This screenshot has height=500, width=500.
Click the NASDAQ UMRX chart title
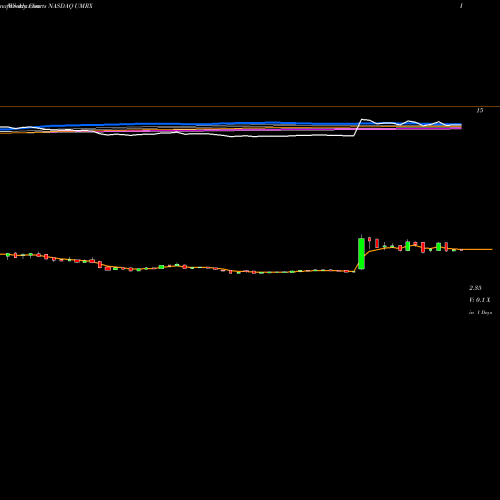(70, 6)
